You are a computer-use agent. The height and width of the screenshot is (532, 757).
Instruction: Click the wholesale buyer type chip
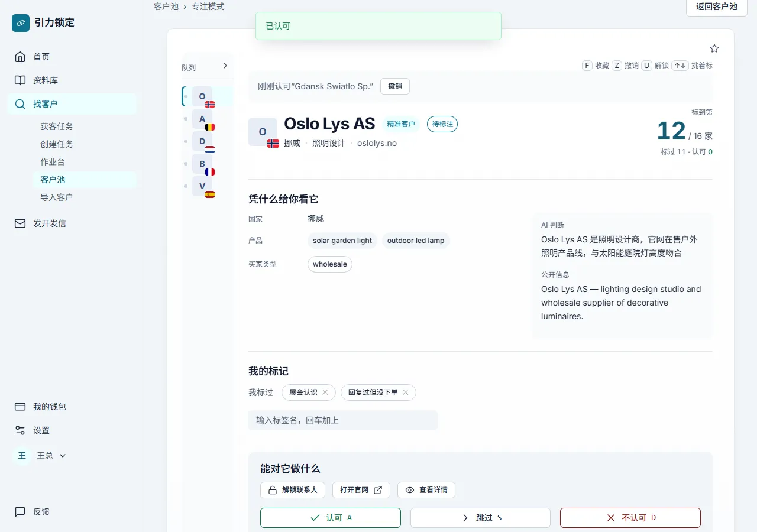(x=330, y=264)
